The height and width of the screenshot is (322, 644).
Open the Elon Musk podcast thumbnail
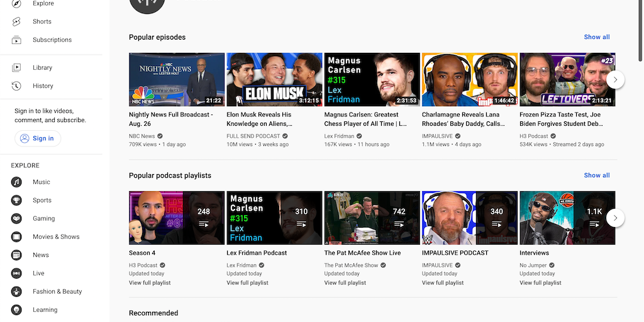coord(274,79)
